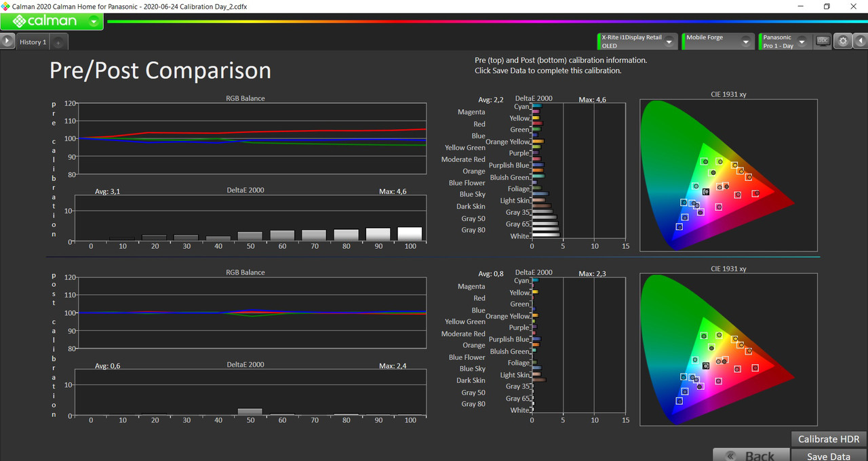Click the post-calibration 'Avg: 0,8' text
868x461 pixels.
pos(490,274)
